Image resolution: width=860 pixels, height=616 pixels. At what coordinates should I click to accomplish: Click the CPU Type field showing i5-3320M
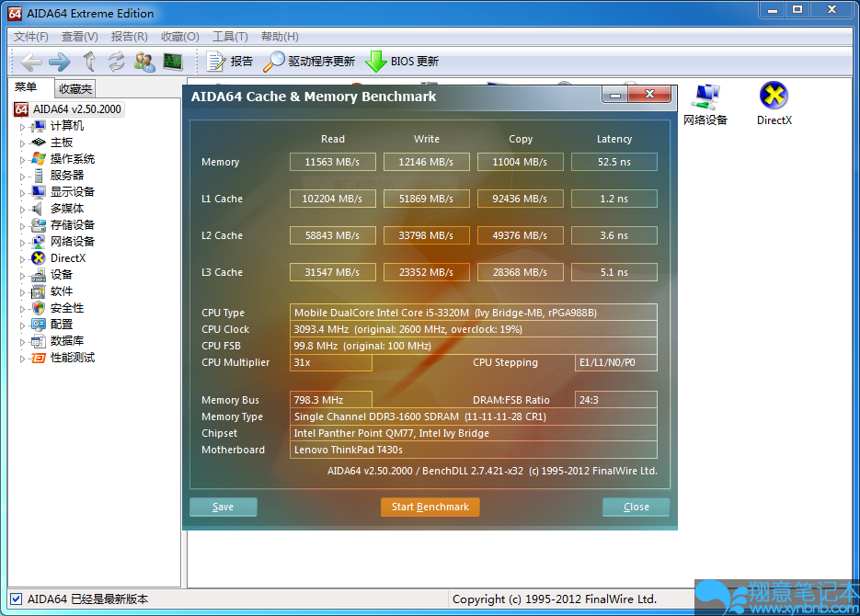[474, 313]
